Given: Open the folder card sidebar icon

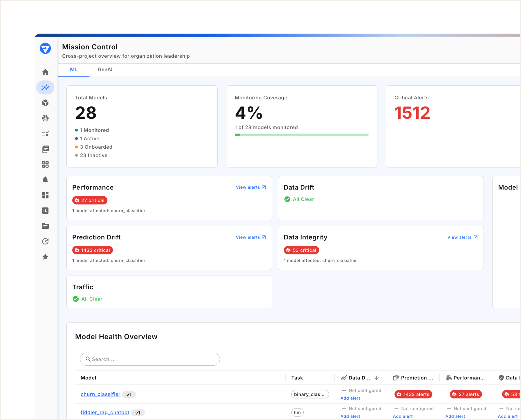Looking at the screenshot, I should point(45,226).
